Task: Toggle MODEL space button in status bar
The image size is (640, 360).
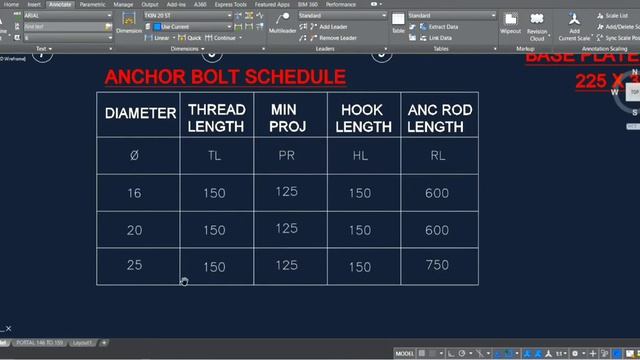Action: (404, 353)
